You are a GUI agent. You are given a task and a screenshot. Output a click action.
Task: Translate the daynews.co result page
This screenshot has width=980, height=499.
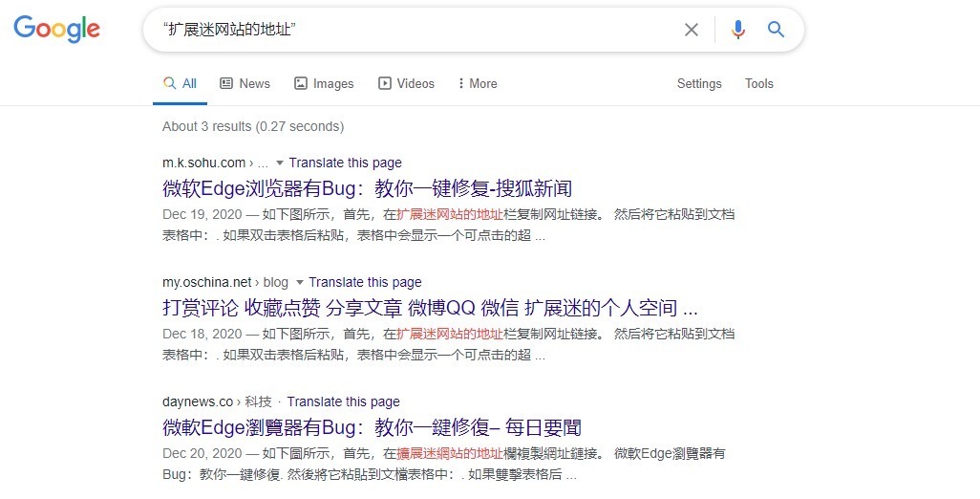343,402
